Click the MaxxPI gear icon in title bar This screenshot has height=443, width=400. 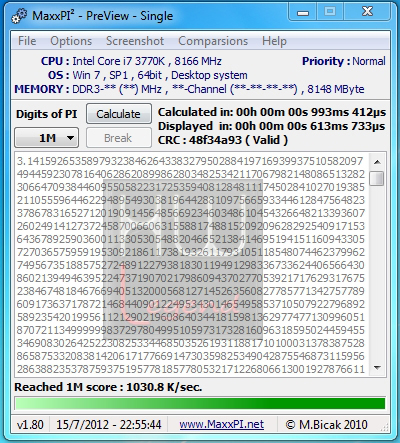tap(19, 17)
